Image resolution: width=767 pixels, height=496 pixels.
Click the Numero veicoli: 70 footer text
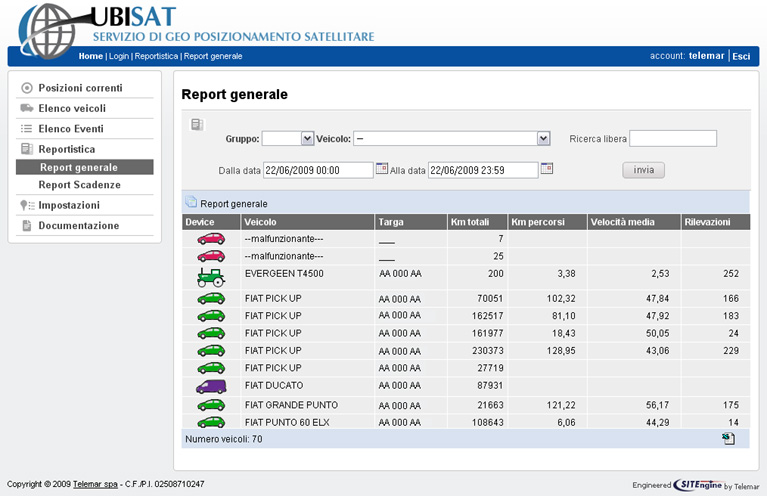pos(224,439)
